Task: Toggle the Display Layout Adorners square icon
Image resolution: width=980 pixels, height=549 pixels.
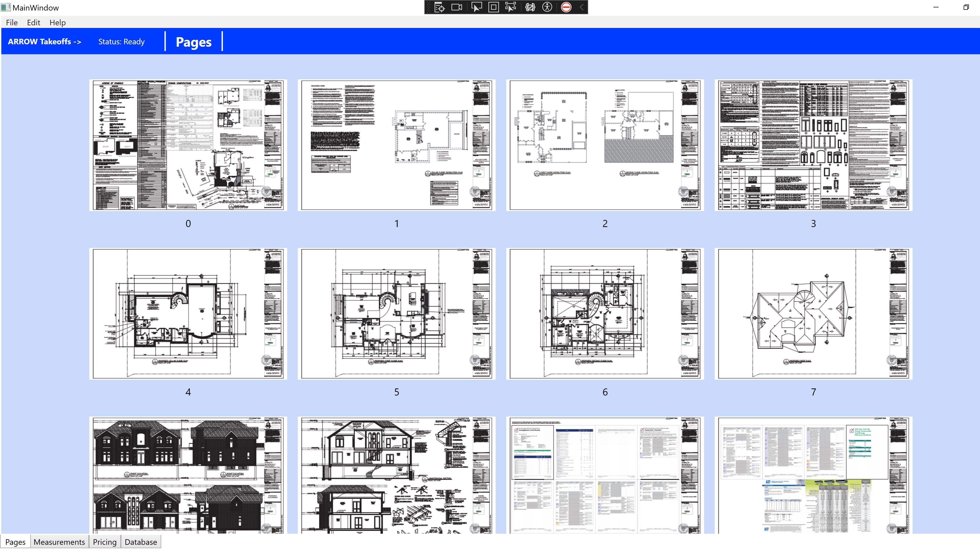Action: tap(493, 7)
